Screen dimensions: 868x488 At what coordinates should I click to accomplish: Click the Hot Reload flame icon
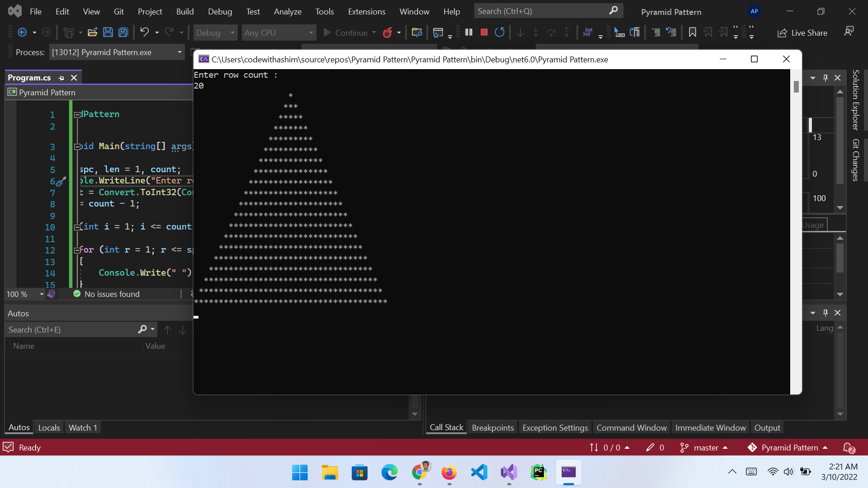(387, 33)
